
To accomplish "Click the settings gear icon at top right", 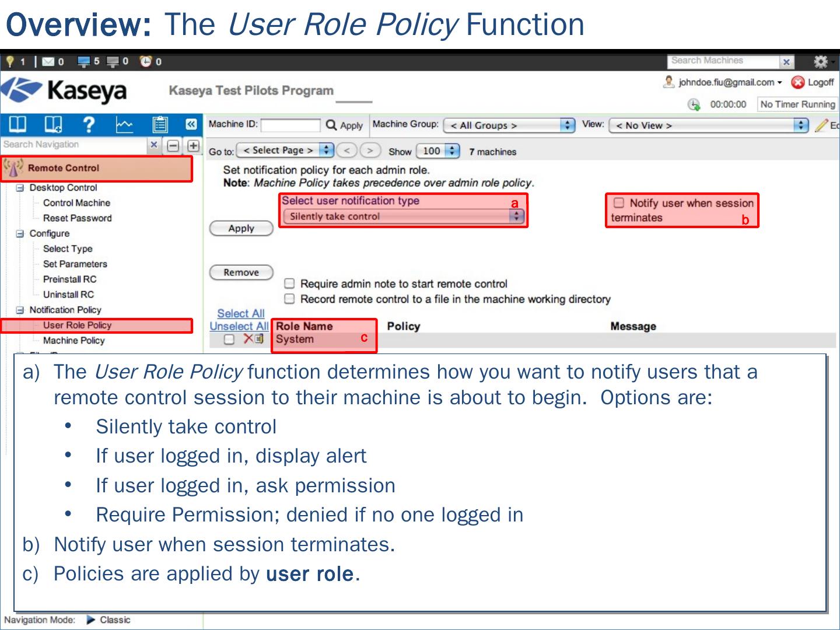I will 821,61.
